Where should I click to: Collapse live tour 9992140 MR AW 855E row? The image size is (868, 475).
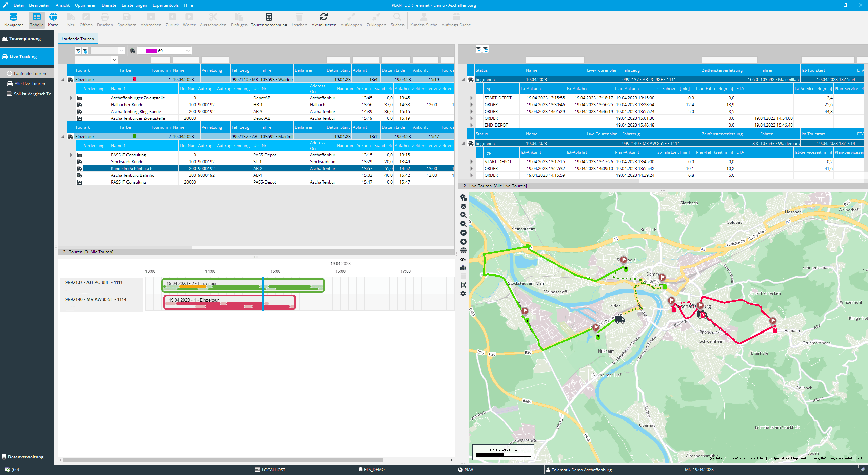(463, 144)
